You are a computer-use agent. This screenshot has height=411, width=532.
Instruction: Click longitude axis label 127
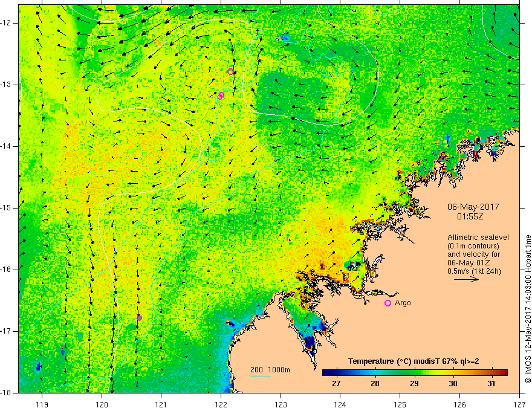(519, 404)
